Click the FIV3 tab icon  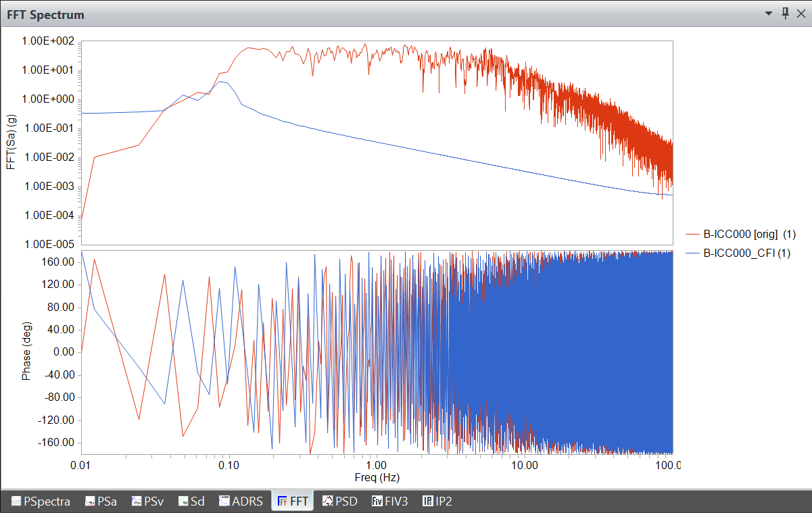tap(377, 501)
